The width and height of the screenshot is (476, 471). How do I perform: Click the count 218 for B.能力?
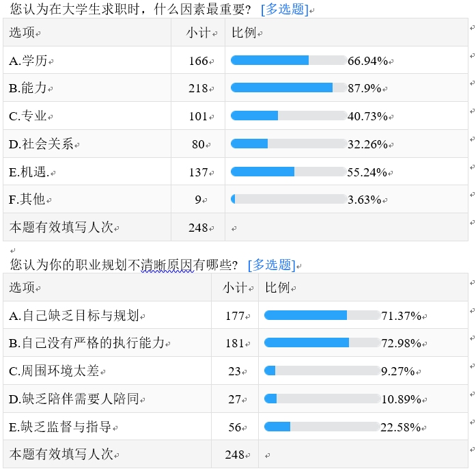[198, 88]
